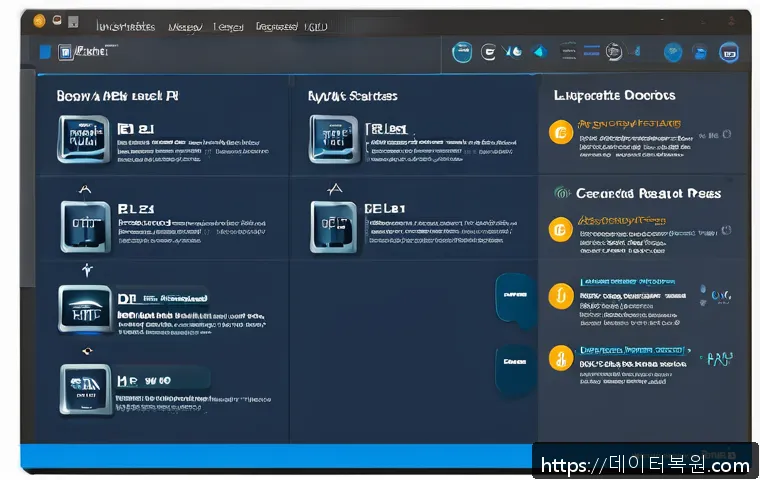Choose the bottom drive icon in left column
This screenshot has width=760, height=480.
[x=84, y=388]
